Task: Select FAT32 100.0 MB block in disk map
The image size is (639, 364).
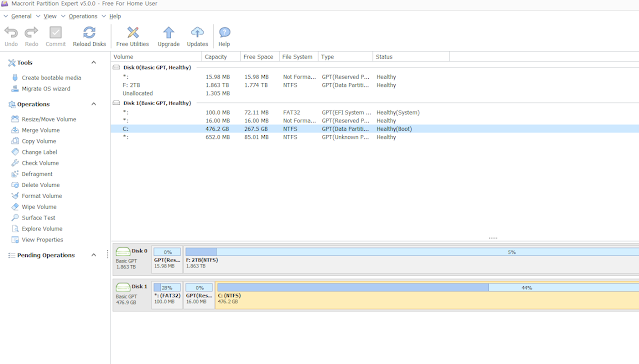Action: click(167, 295)
